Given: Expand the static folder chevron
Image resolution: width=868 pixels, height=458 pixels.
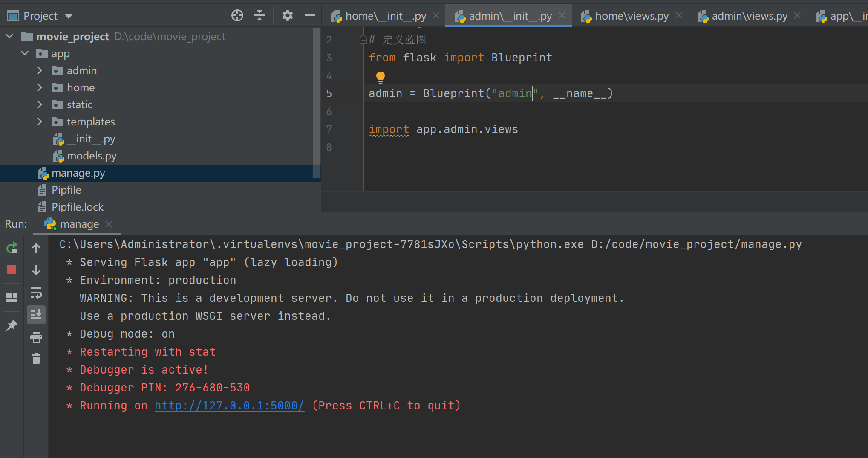Looking at the screenshot, I should (40, 104).
